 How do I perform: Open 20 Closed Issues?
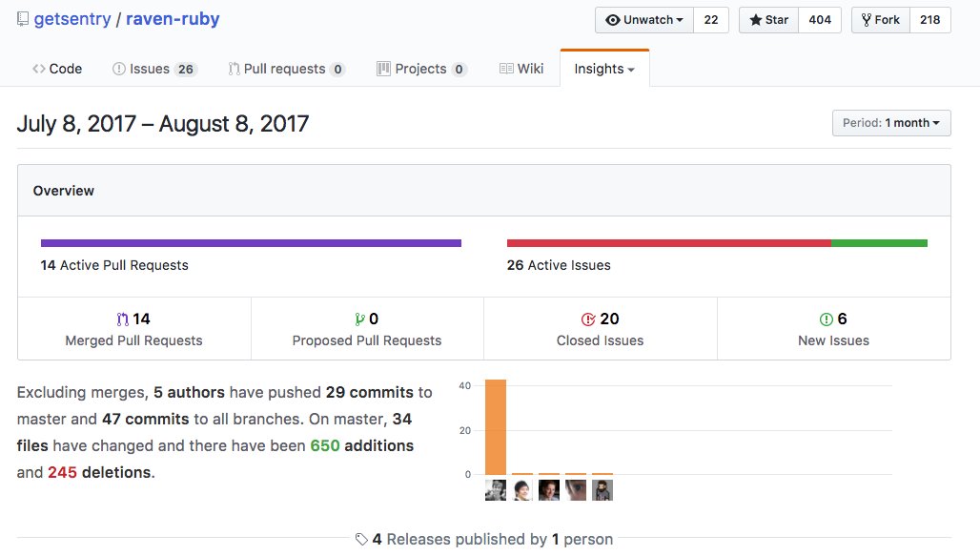click(600, 329)
